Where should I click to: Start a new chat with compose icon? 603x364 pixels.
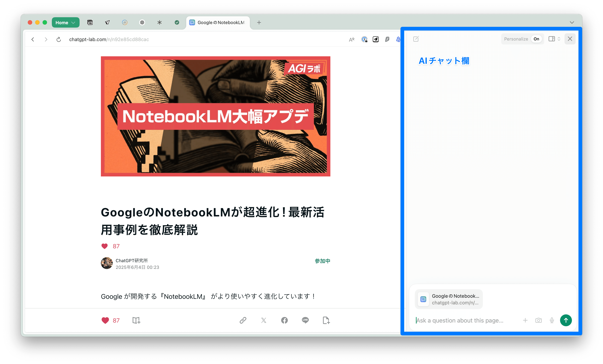tap(416, 39)
